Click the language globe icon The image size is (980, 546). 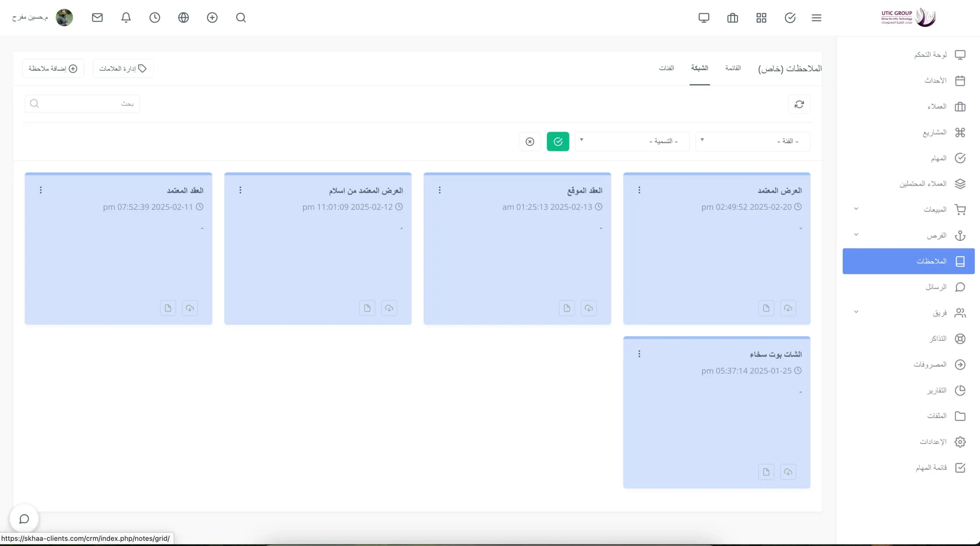(183, 18)
